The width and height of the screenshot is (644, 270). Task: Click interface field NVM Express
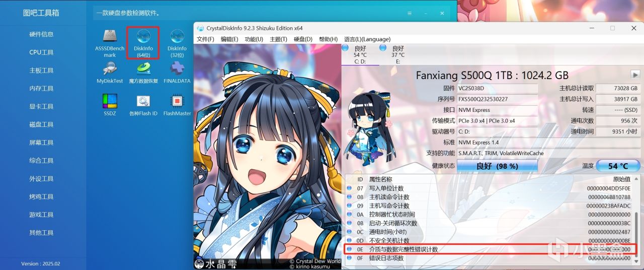(497, 110)
